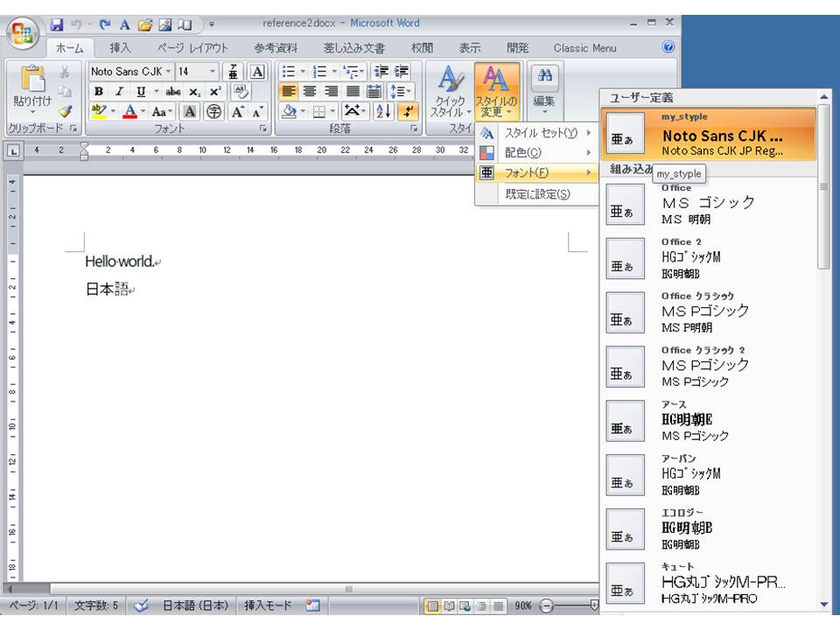This screenshot has width=840, height=630.
Task: Open the Change Case (Aa) dropdown
Action: tap(162, 111)
